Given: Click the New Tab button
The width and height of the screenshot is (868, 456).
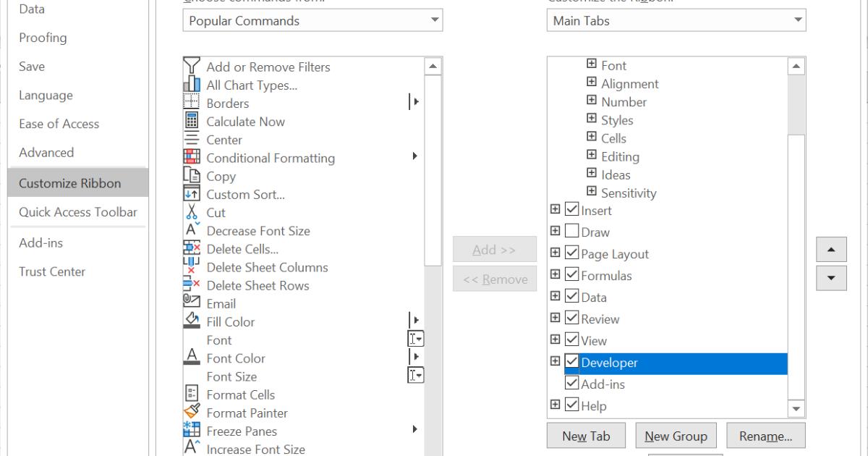Looking at the screenshot, I should (586, 436).
